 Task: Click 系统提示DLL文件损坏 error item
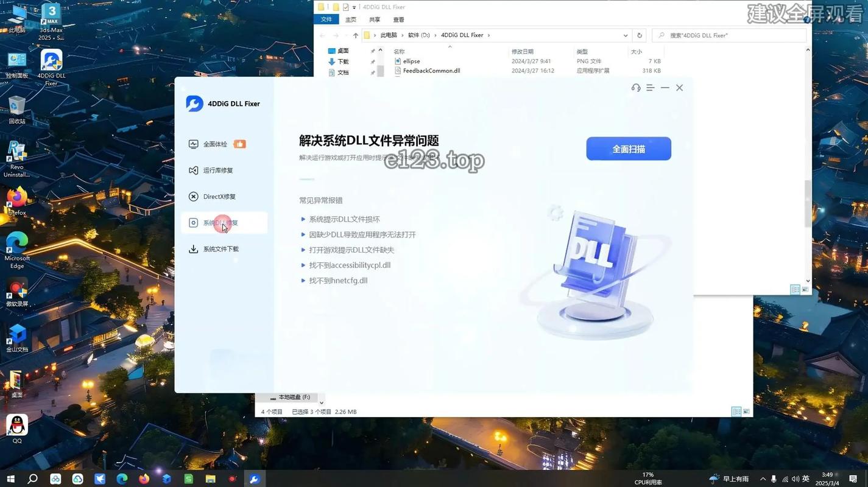tap(344, 219)
